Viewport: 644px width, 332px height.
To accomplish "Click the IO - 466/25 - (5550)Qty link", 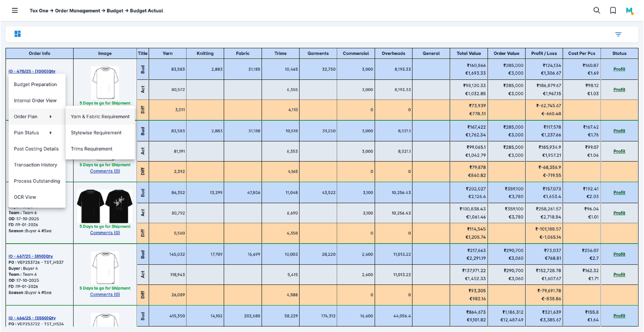I will [32, 318].
